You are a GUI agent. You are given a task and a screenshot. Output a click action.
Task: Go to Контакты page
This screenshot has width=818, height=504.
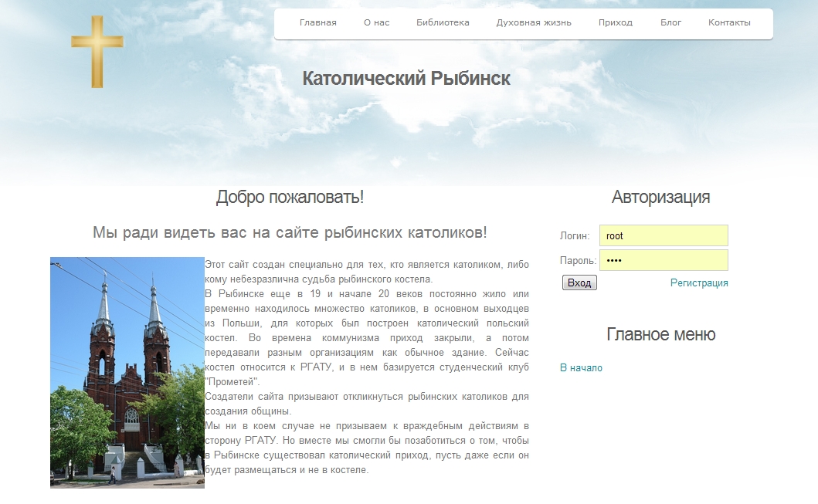tap(729, 22)
